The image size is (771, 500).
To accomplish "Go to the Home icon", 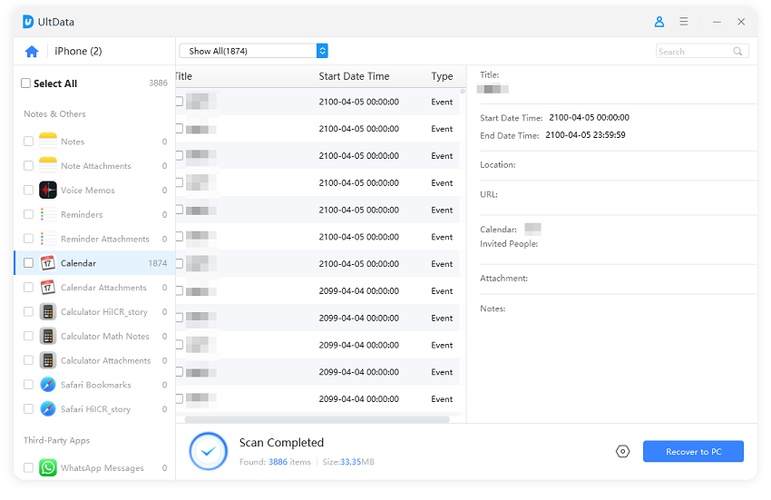I will [x=32, y=51].
